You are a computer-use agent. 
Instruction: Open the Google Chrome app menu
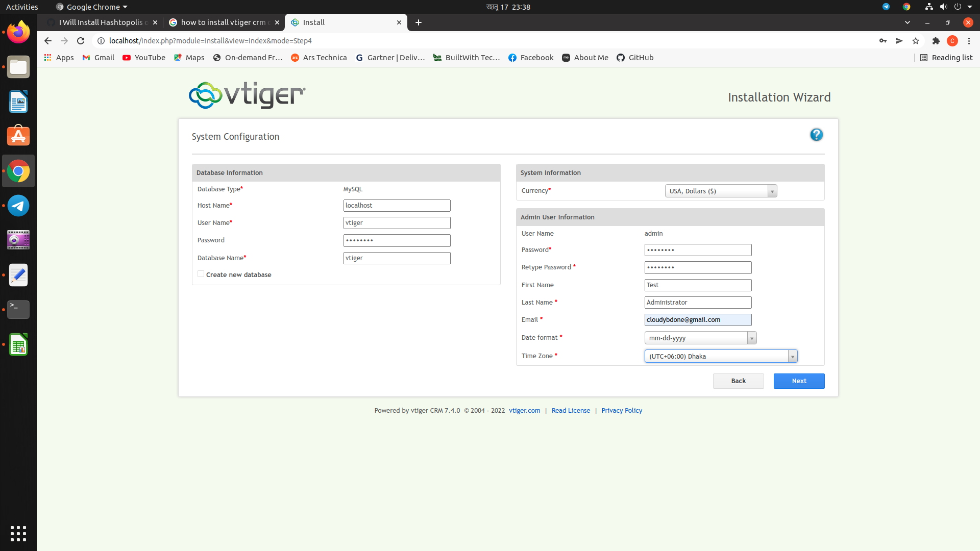(91, 7)
